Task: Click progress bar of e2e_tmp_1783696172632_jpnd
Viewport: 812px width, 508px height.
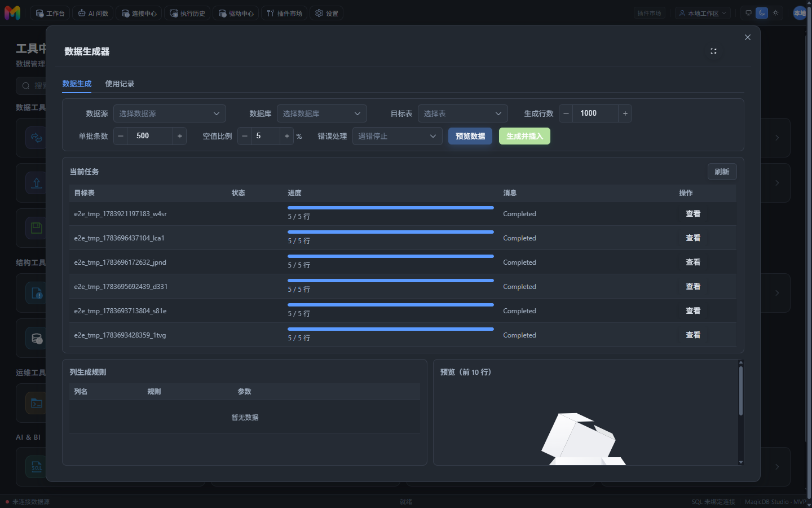Action: click(x=391, y=256)
